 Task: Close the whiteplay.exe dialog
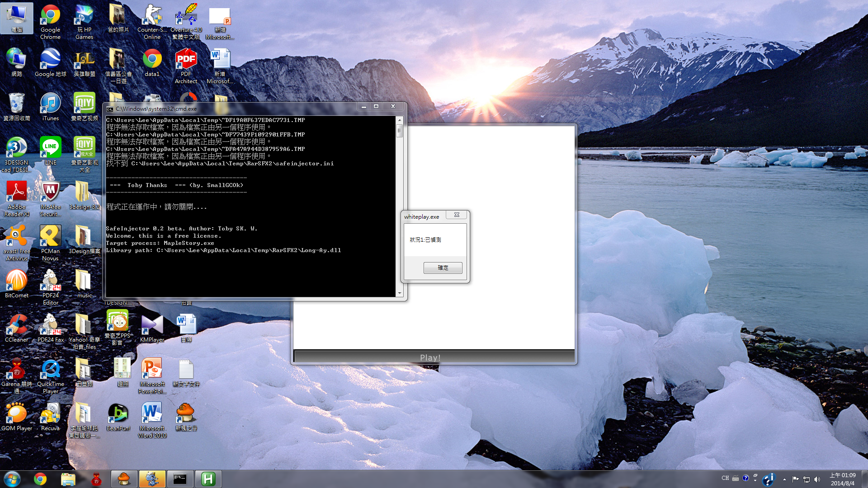[x=457, y=215]
